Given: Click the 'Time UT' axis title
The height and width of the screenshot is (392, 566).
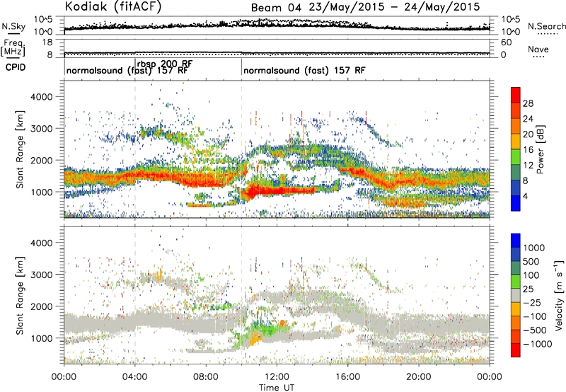Looking at the screenshot, I should tap(277, 387).
